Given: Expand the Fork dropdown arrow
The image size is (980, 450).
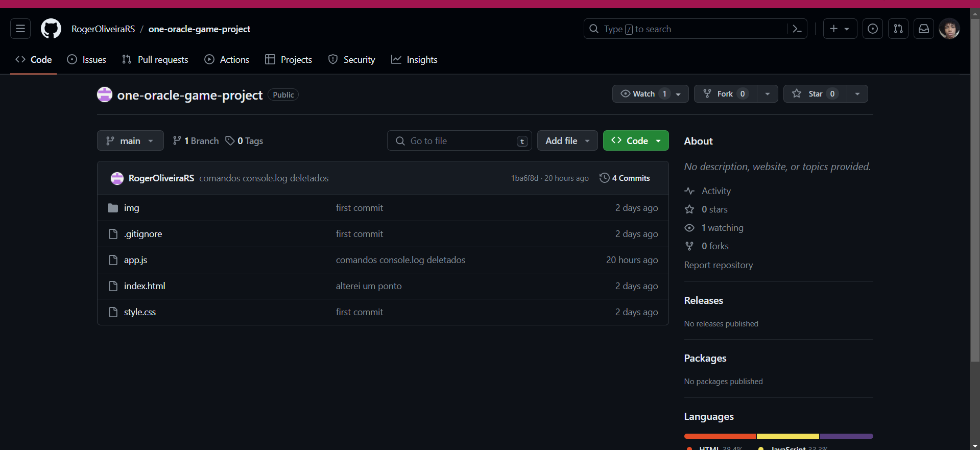Looking at the screenshot, I should tap(767, 94).
